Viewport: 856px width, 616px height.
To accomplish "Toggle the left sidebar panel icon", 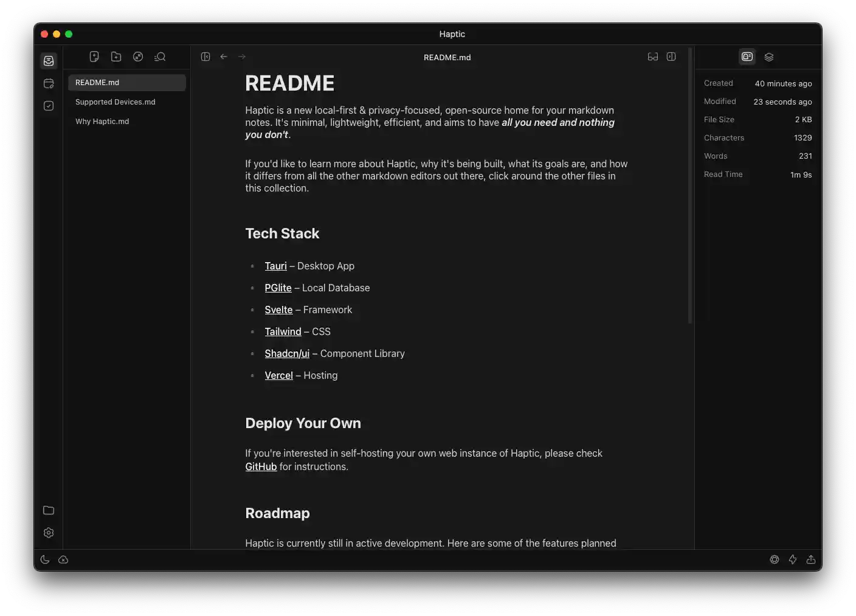I will (x=205, y=57).
